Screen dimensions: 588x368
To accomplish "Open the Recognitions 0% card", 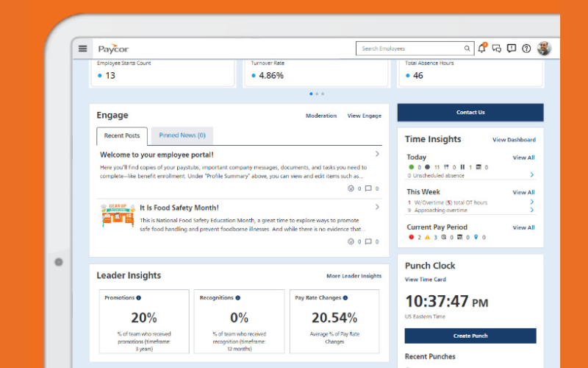I will click(x=240, y=322).
